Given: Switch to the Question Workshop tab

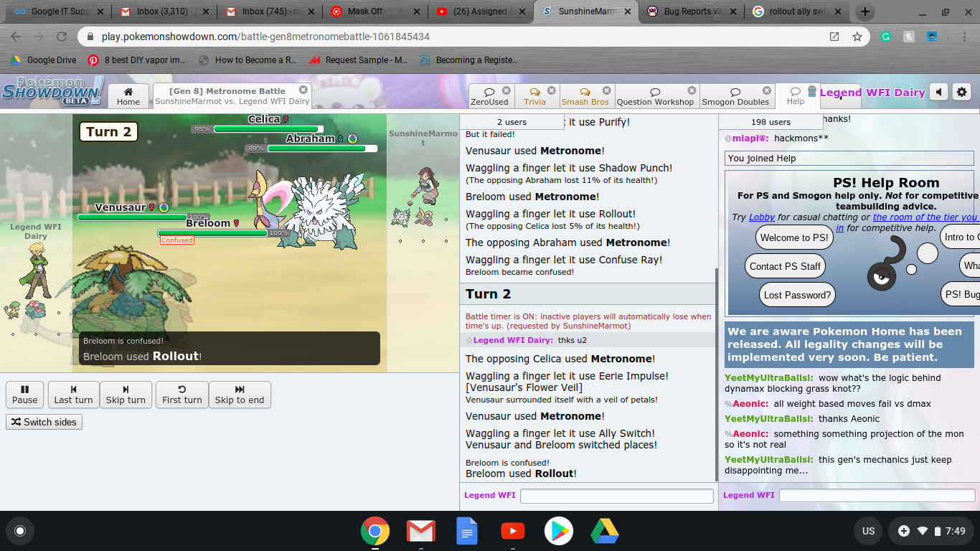Looking at the screenshot, I should pyautogui.click(x=656, y=97).
